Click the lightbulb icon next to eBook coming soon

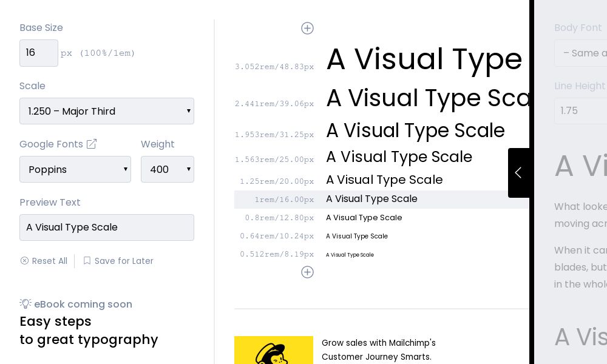25,303
